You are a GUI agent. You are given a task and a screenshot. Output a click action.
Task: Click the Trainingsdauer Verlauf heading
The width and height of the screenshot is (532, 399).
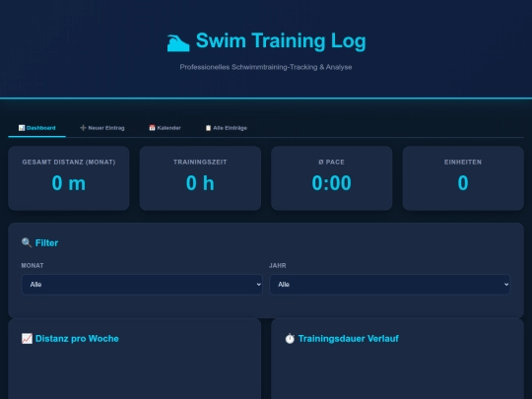(x=349, y=339)
